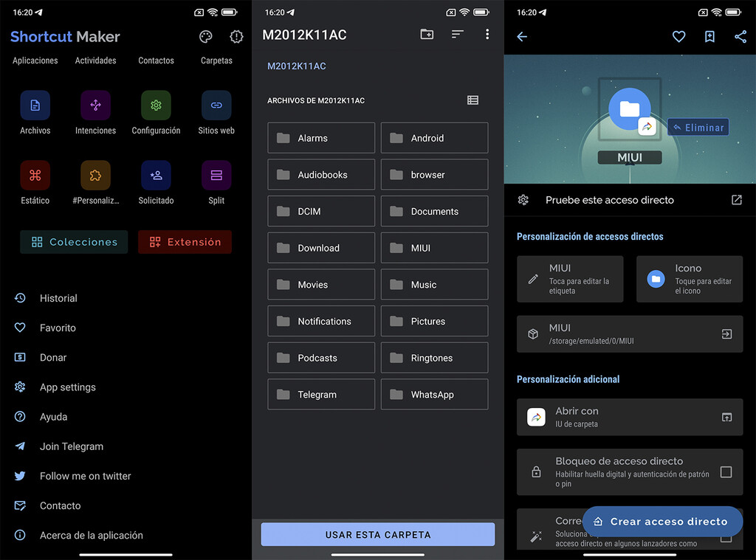Tap the USAR ESTA CARPETA button

[377, 533]
